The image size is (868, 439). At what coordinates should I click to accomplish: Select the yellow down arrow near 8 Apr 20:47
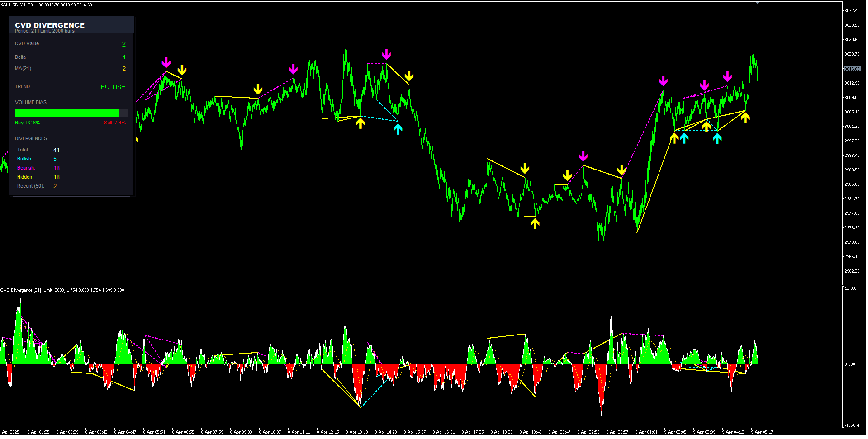(x=567, y=176)
